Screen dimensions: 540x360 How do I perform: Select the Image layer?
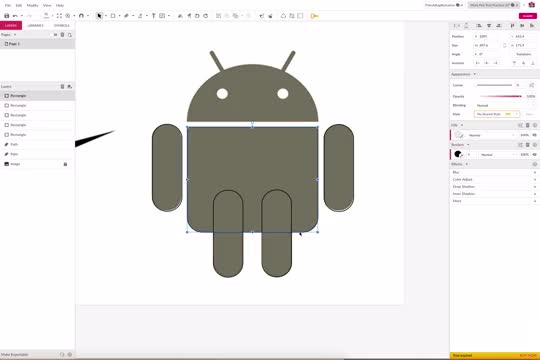(x=37, y=164)
